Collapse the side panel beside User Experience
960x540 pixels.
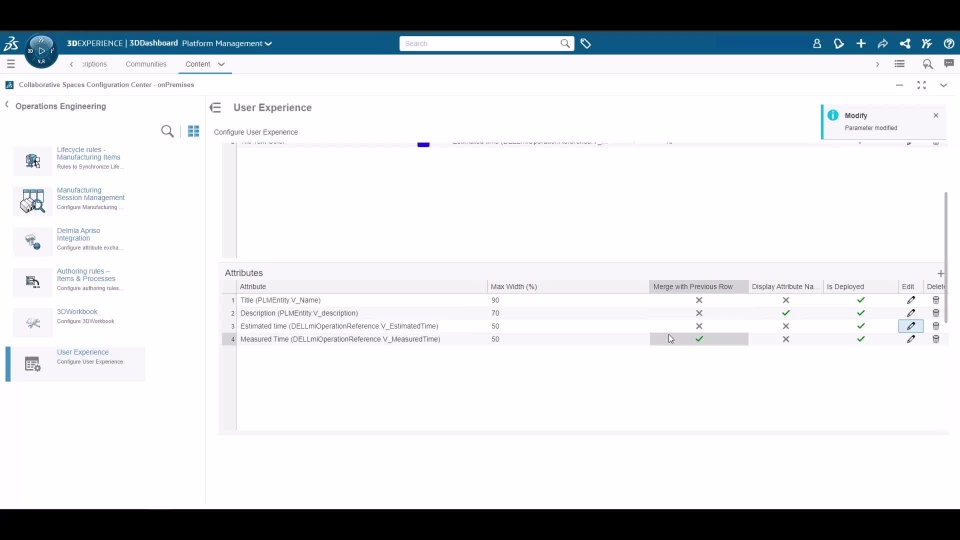coord(215,108)
